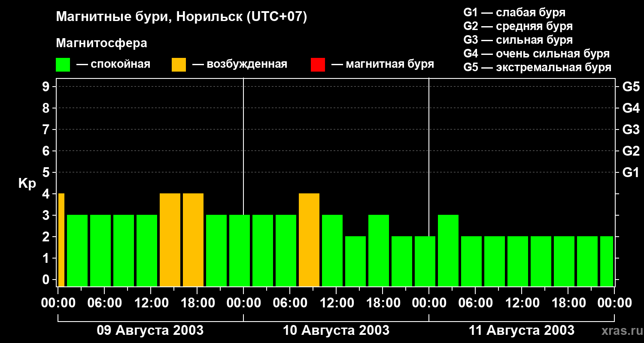Click the '11 Августа 2003' date label
The height and width of the screenshot is (343, 644).
(522, 331)
